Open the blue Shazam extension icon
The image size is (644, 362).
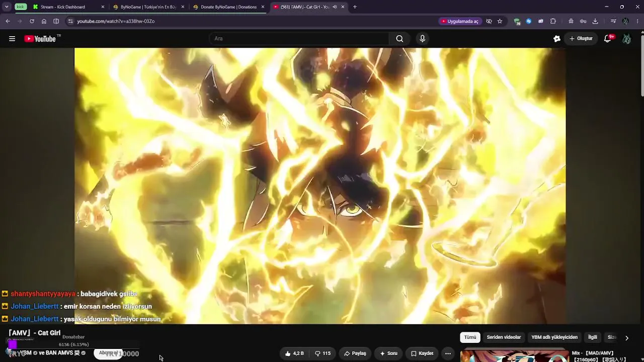[x=529, y=21]
